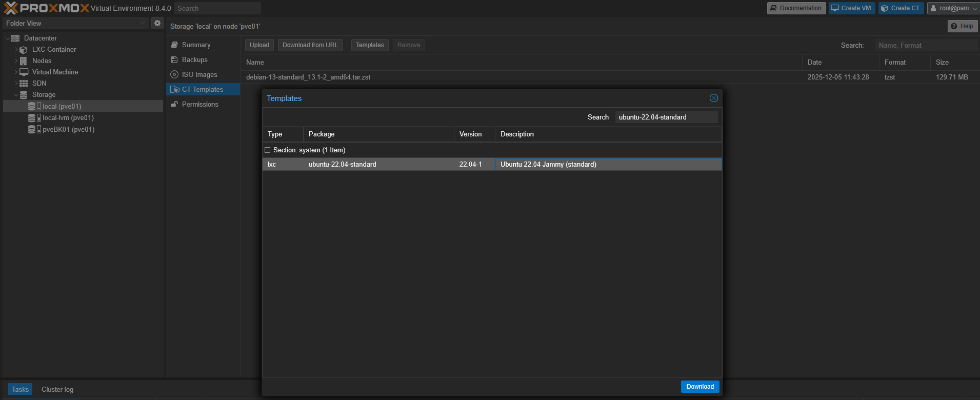Click the gear settings icon beside Folder View

157,23
